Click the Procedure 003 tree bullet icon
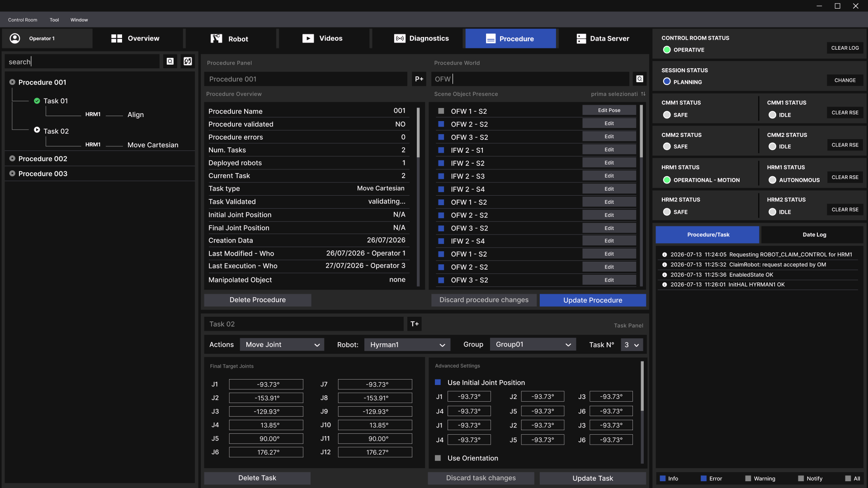Screen dimensions: 868x488 [12, 174]
